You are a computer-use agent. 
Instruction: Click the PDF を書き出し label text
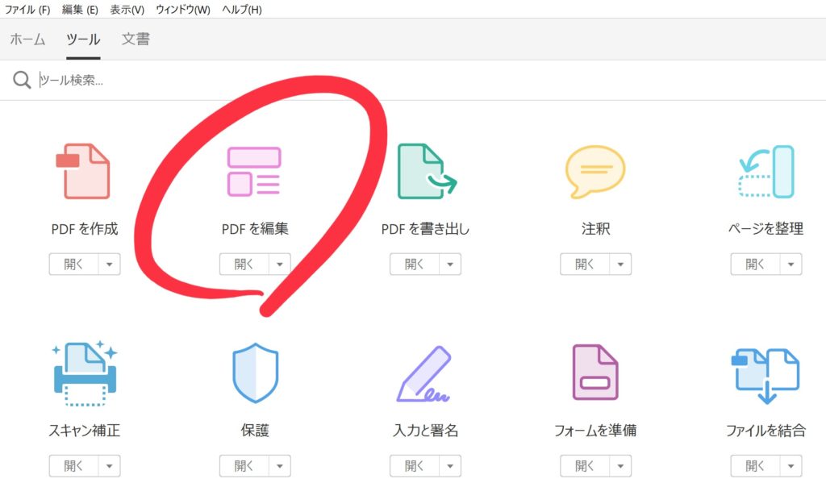425,228
